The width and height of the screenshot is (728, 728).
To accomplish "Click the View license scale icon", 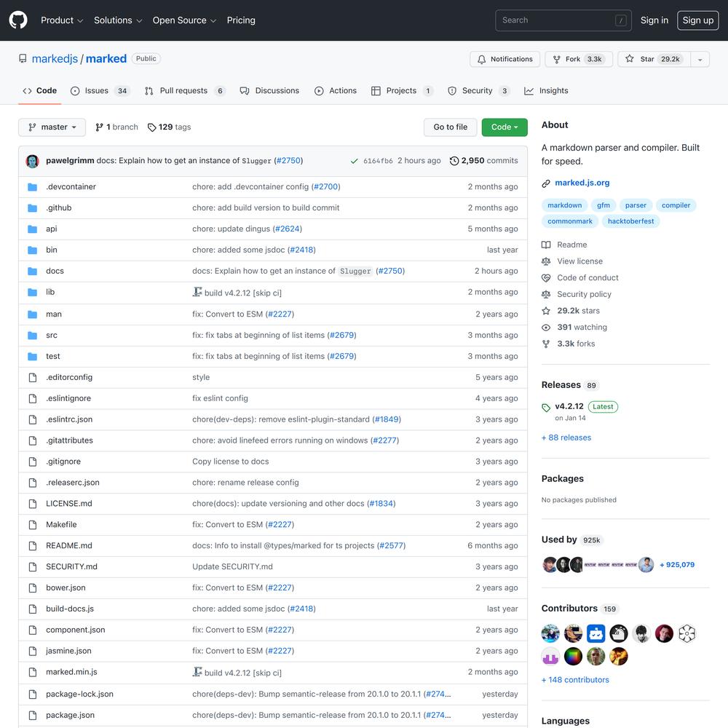I will point(546,261).
